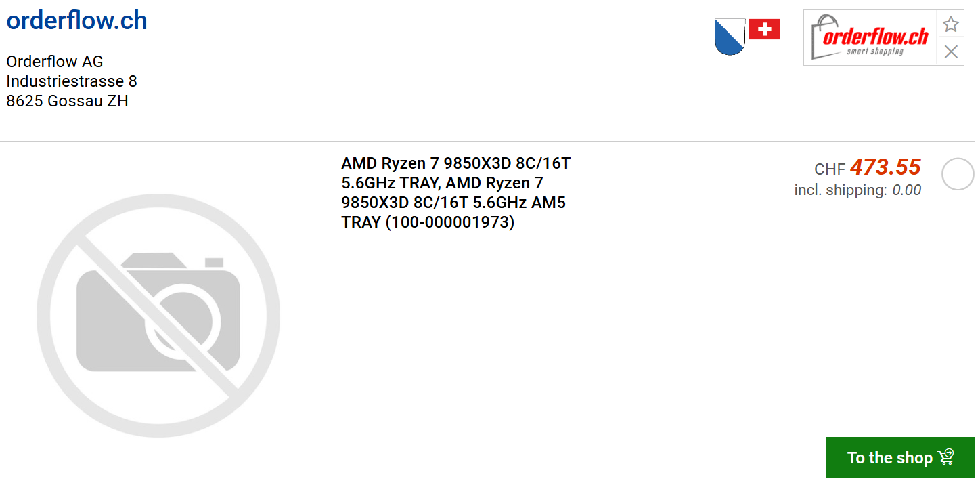
Task: Click the Orderflow AG company name
Action: [55, 62]
